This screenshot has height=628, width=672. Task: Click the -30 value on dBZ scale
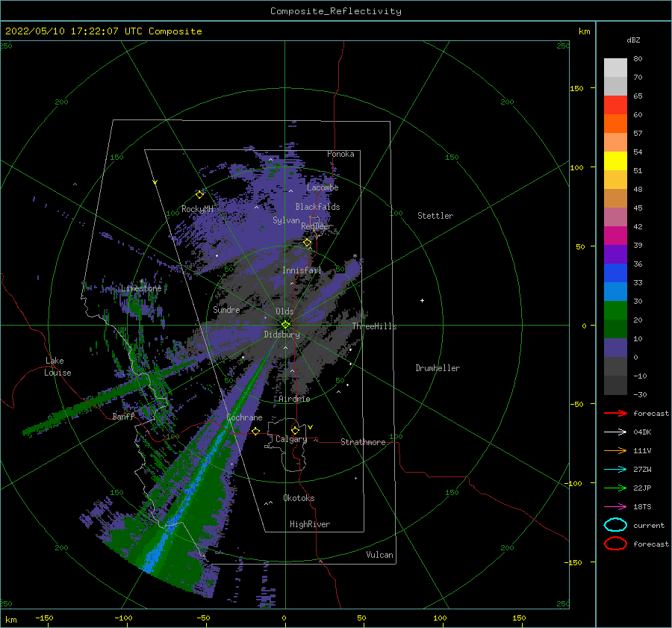point(641,394)
